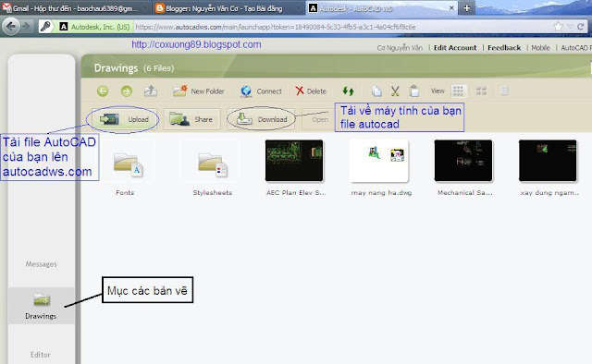The width and height of the screenshot is (592, 364).
Task: Bookmark page with the star icon
Action: [x=558, y=27]
